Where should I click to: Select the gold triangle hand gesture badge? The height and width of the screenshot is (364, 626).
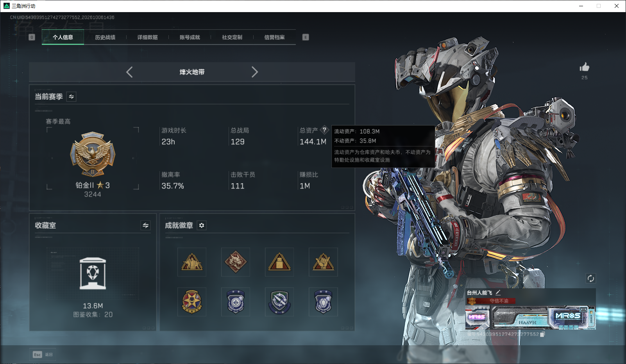[x=323, y=262]
